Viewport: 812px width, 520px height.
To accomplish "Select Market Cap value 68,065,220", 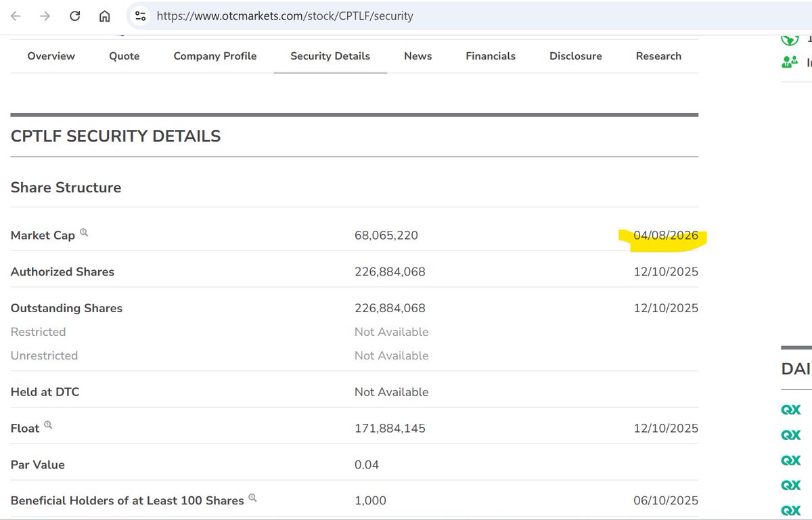I will [386, 236].
